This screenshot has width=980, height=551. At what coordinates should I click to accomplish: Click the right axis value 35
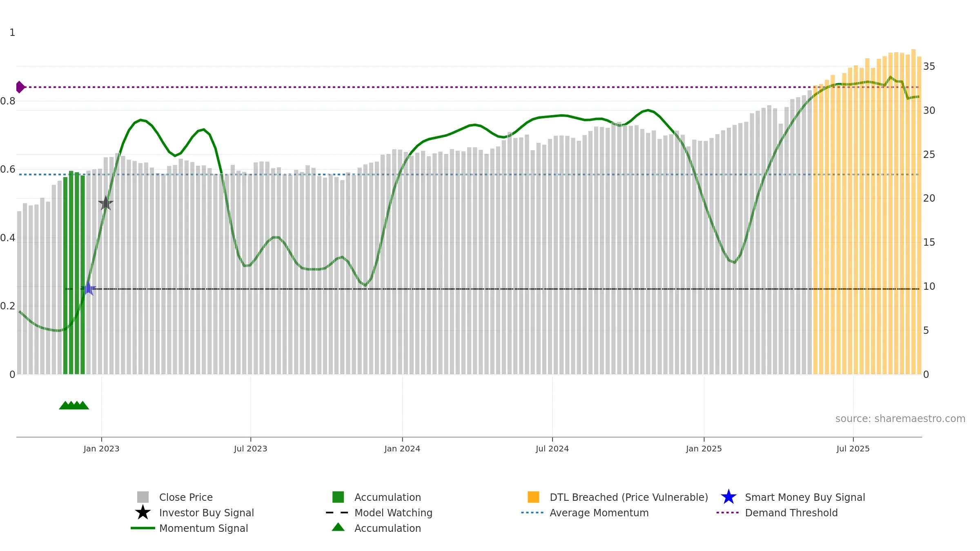pos(929,66)
